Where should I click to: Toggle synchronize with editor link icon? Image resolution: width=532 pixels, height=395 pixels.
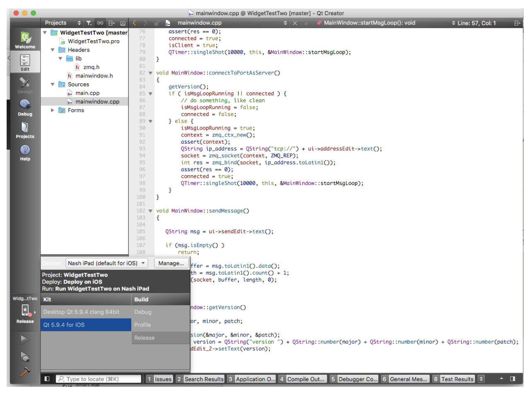coord(100,23)
